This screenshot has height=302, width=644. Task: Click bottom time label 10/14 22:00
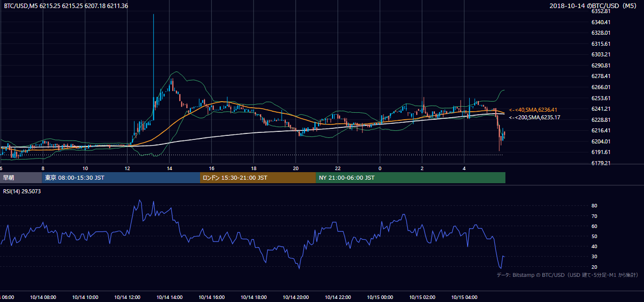pyautogui.click(x=338, y=297)
